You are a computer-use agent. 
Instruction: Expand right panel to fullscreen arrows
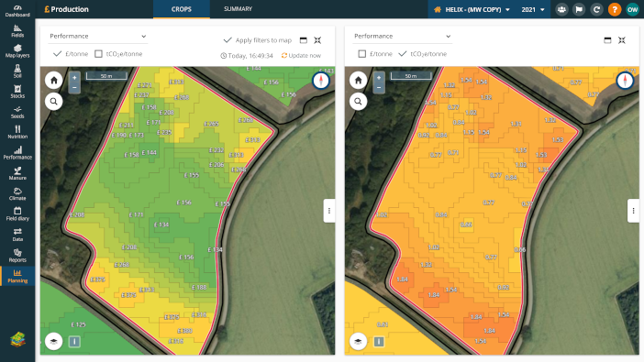(x=622, y=40)
